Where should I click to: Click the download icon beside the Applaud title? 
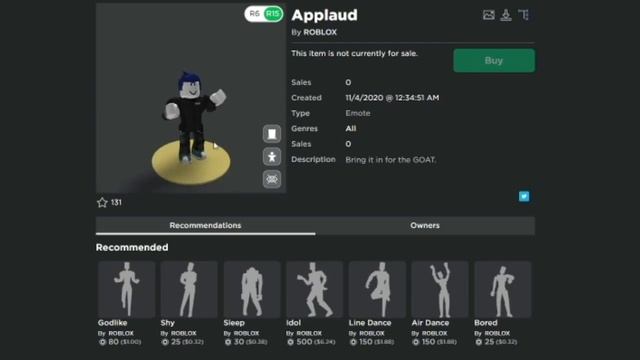tap(506, 15)
